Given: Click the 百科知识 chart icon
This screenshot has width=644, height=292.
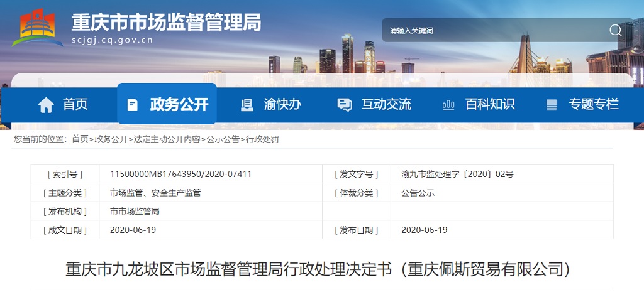Looking at the screenshot, I should [x=448, y=105].
